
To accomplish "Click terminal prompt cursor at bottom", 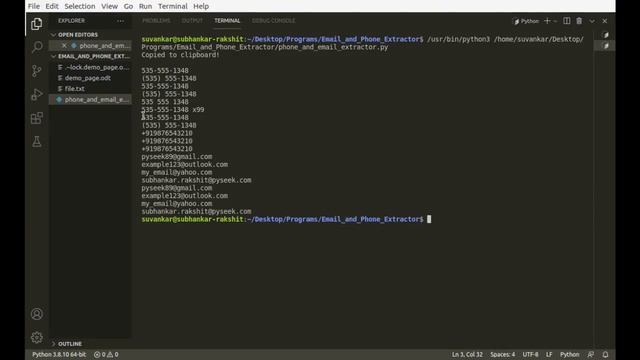I will (x=429, y=219).
